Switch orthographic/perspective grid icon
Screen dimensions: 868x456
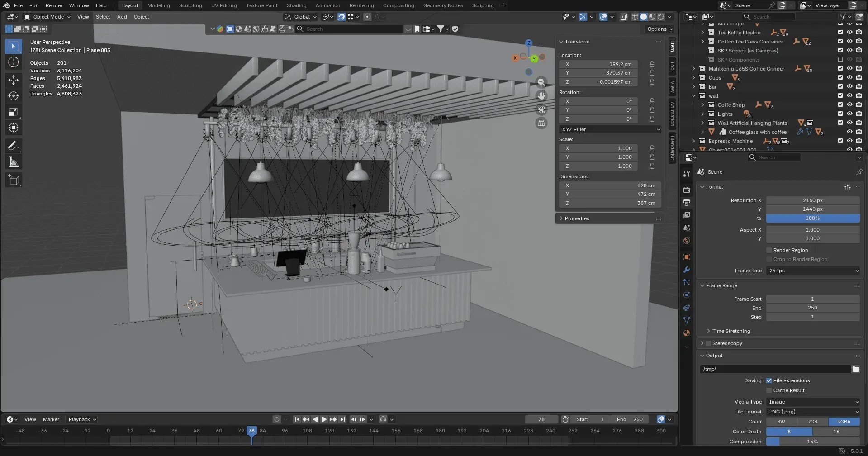click(541, 123)
